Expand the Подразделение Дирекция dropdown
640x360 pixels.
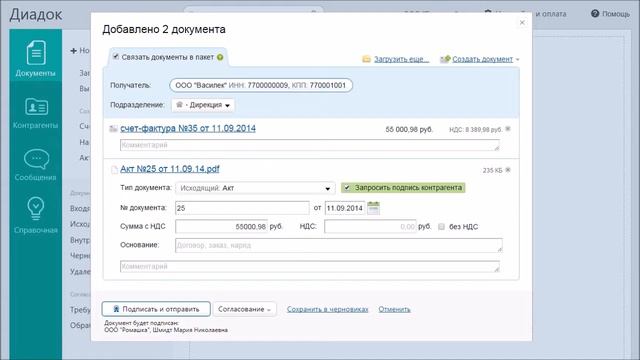[203, 105]
